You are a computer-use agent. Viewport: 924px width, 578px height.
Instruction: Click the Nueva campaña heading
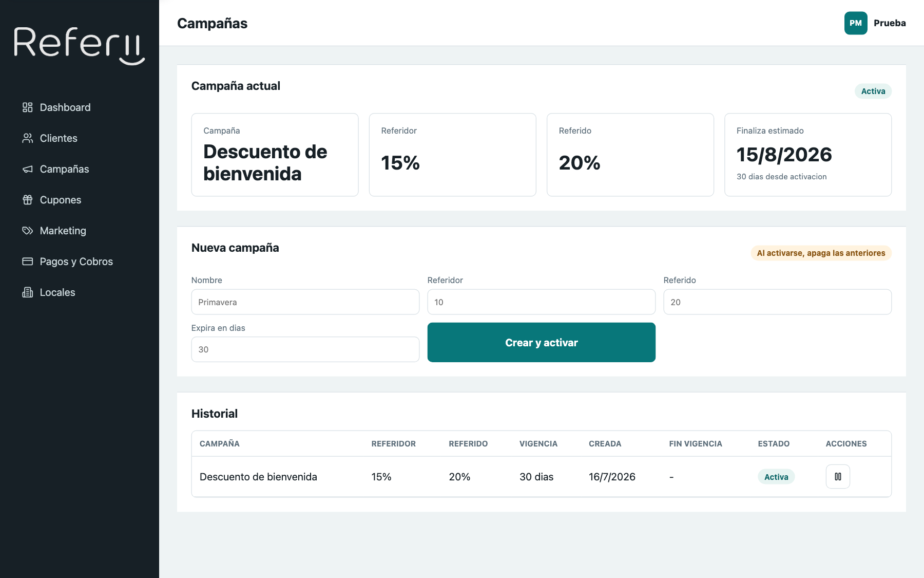(235, 248)
